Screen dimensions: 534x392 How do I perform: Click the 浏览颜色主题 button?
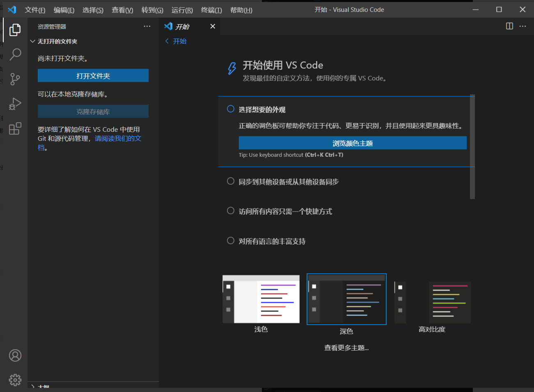pyautogui.click(x=353, y=143)
